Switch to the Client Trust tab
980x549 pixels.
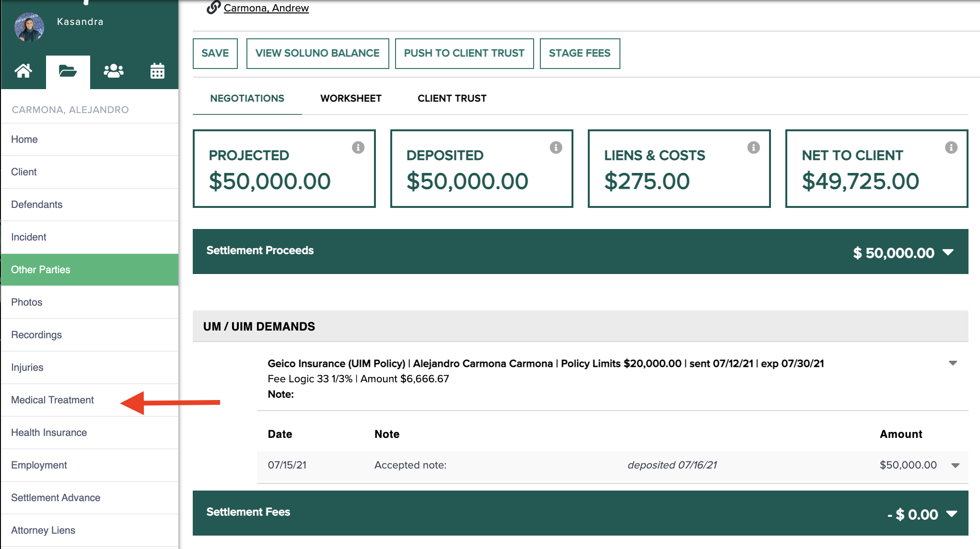(452, 98)
